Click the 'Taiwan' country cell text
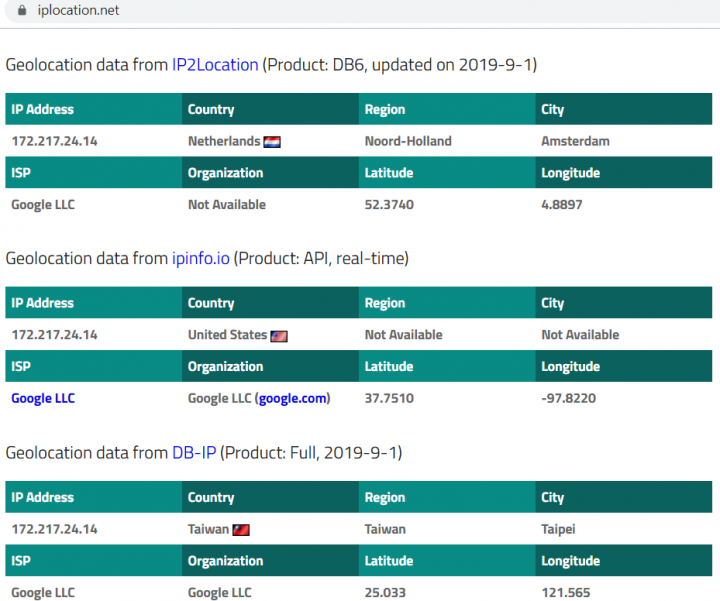 (x=208, y=529)
